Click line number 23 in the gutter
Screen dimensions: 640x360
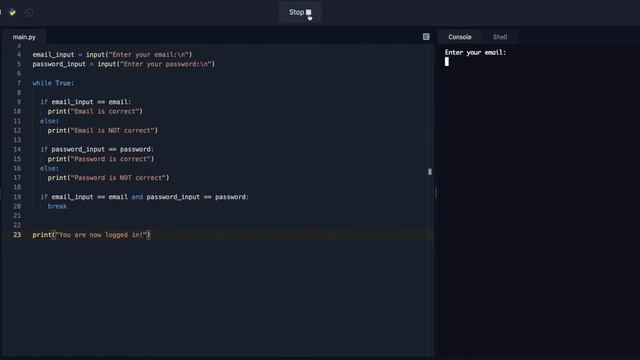point(17,235)
